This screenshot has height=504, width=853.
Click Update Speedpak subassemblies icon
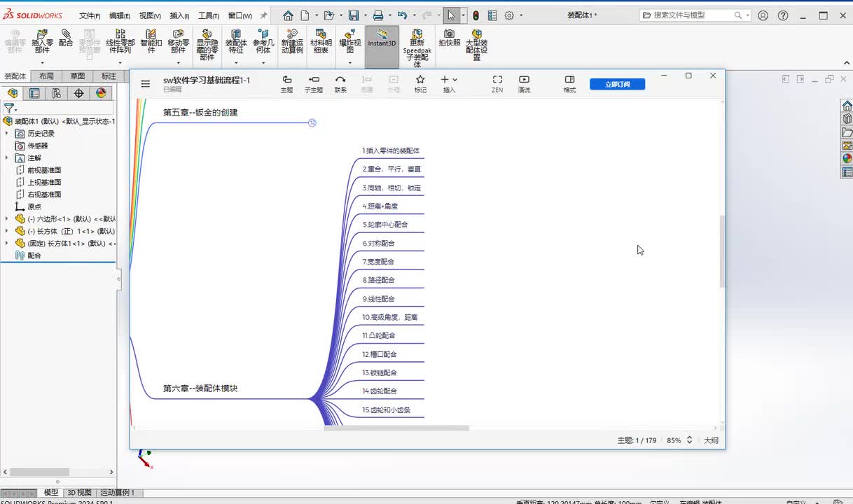pos(417,47)
